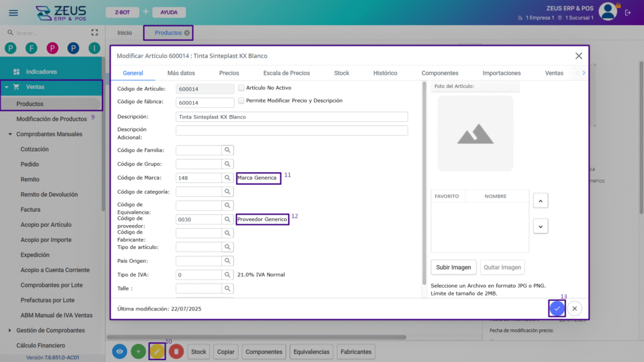This screenshot has width=644, height=362.
Task: Open the user profile avatar
Action: (608, 11)
